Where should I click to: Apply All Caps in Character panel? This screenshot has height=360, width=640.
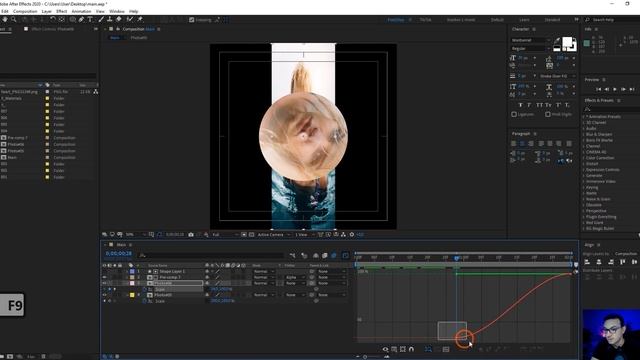540,105
